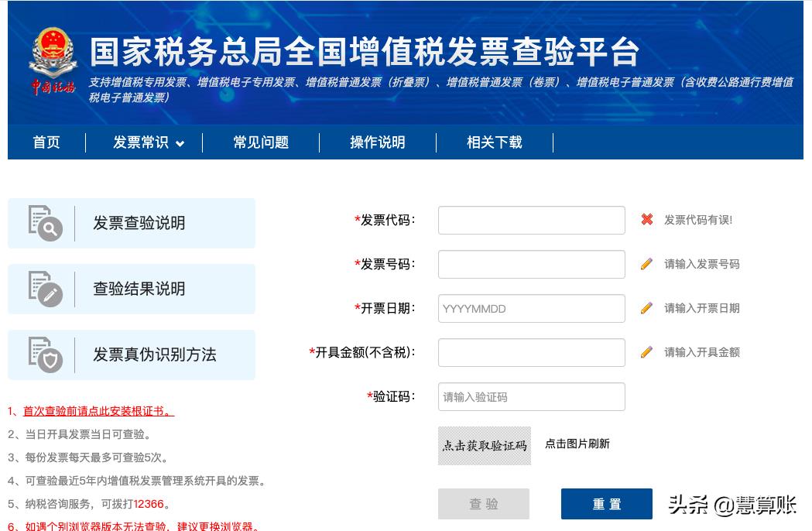The image size is (812, 531).
Task: Click the 点击图片刷新 text
Action: coord(577,444)
